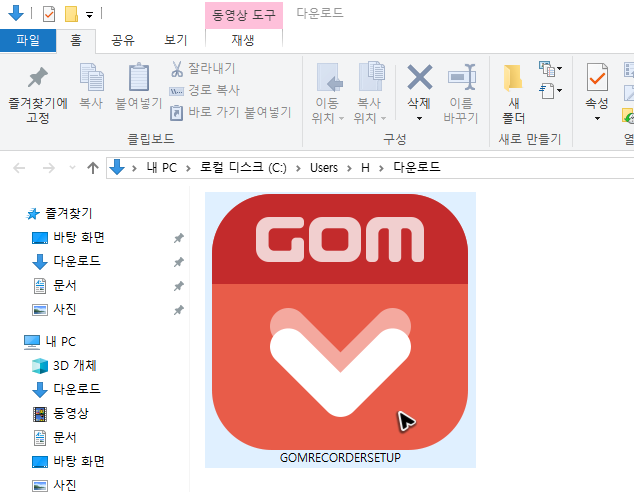Open 동영상 folder in sidebar

tap(61, 413)
